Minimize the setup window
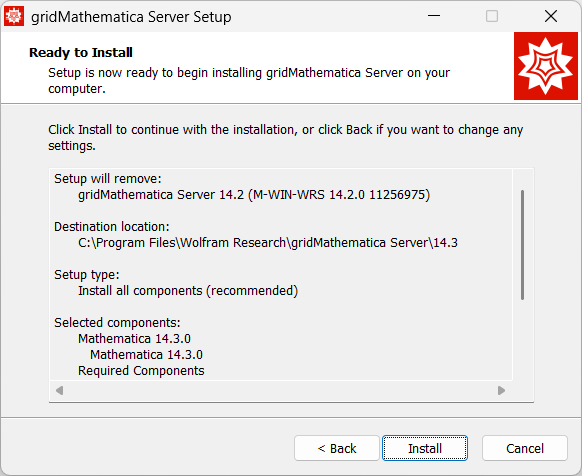The image size is (582, 476). tap(434, 16)
